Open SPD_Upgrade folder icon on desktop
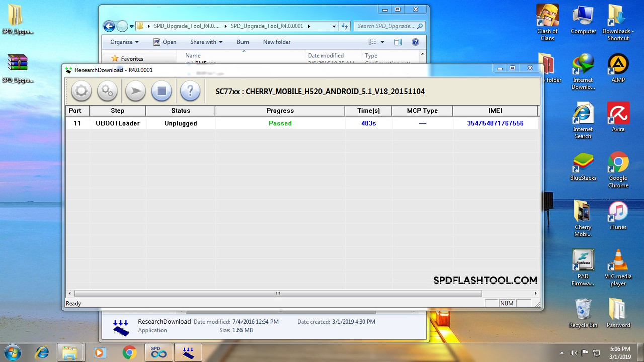The width and height of the screenshot is (644, 362). coord(17,20)
